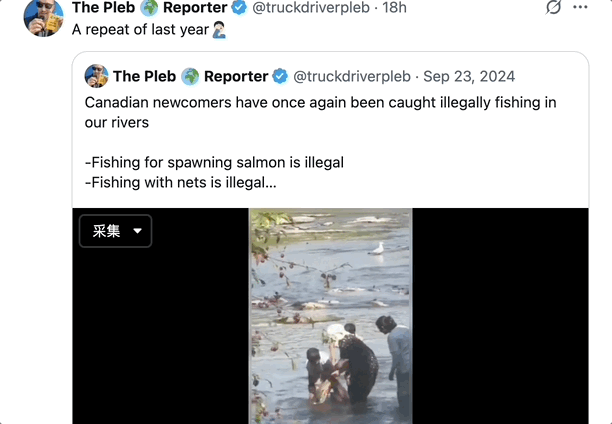Open the three-dot More menu

[x=581, y=8]
